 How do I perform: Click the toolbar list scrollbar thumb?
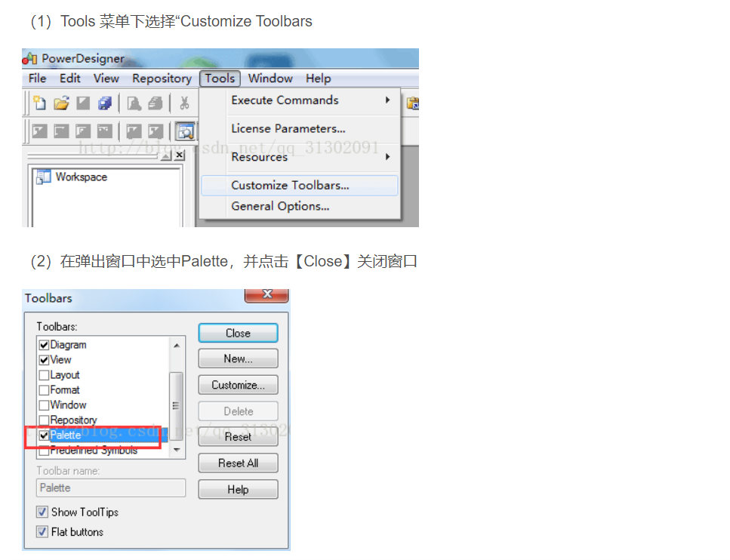coord(176,406)
